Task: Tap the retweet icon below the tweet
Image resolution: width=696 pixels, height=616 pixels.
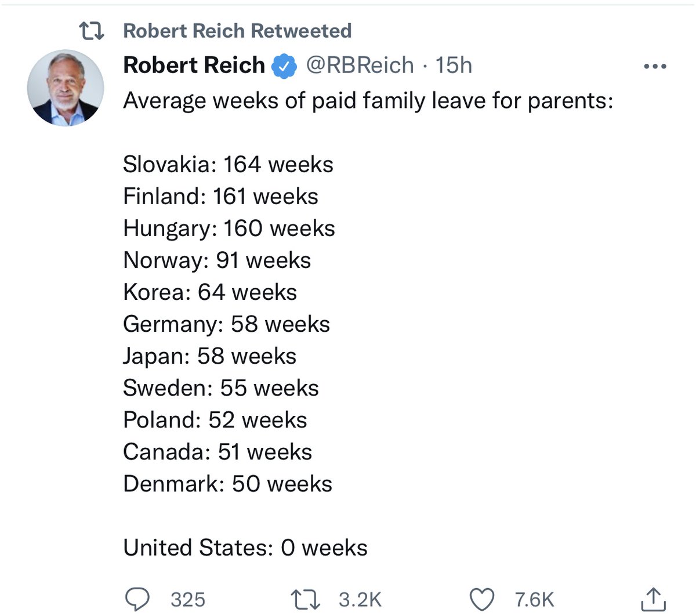Action: [306, 599]
